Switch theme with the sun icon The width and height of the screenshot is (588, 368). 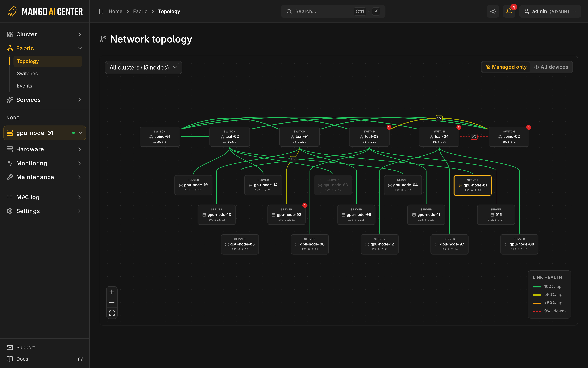tap(493, 11)
